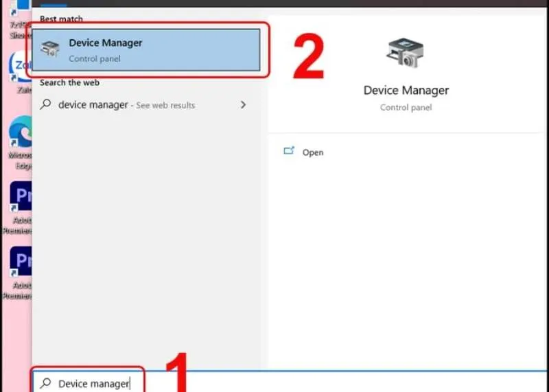Screen dimensions: 549x392
Task: Click the small Device Manager icon in Best match
Action: tap(50, 50)
